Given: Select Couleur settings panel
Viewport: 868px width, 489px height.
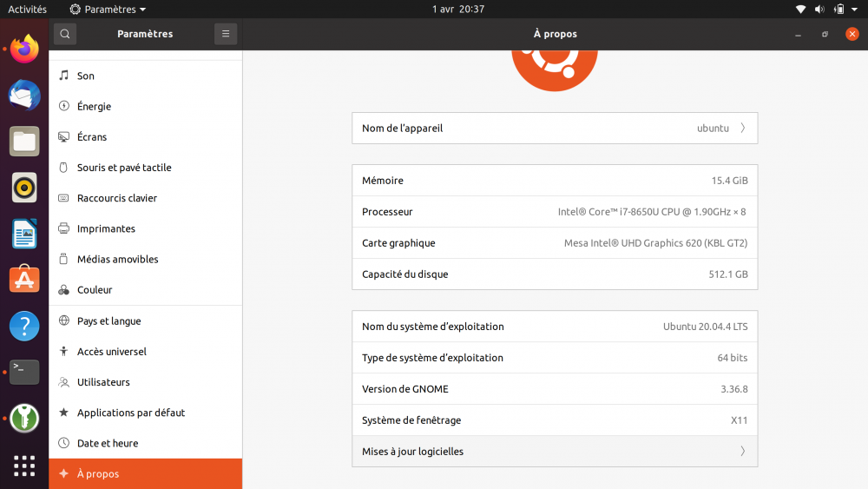Looking at the screenshot, I should tap(146, 289).
